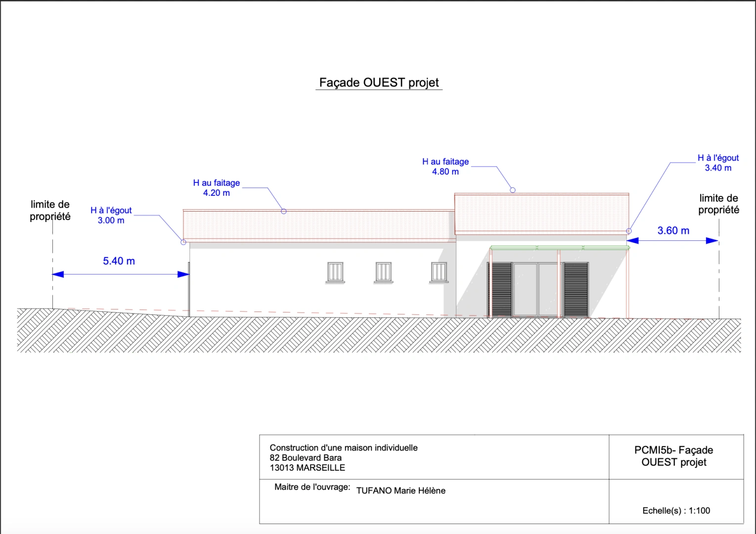Select the '82 Boulevard Bara' address line
Viewport: 756px width, 534px height.
click(x=306, y=458)
